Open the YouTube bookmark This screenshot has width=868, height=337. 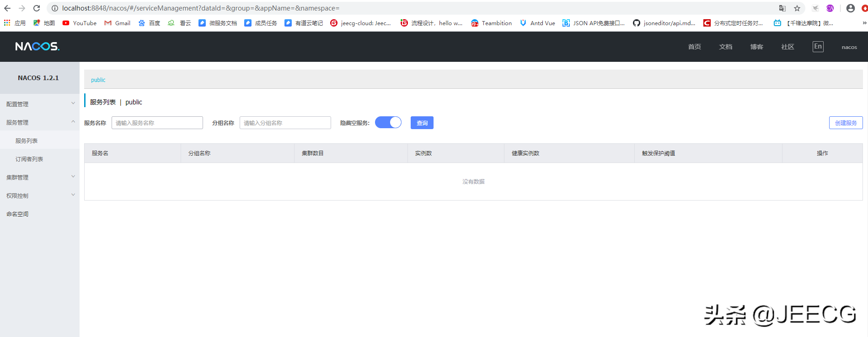[x=80, y=23]
